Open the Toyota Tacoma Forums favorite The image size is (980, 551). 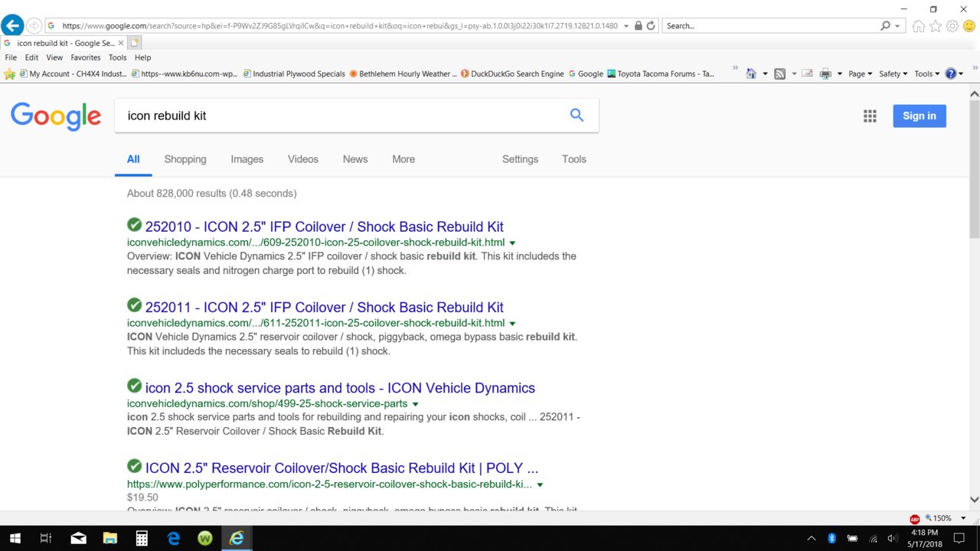(661, 73)
